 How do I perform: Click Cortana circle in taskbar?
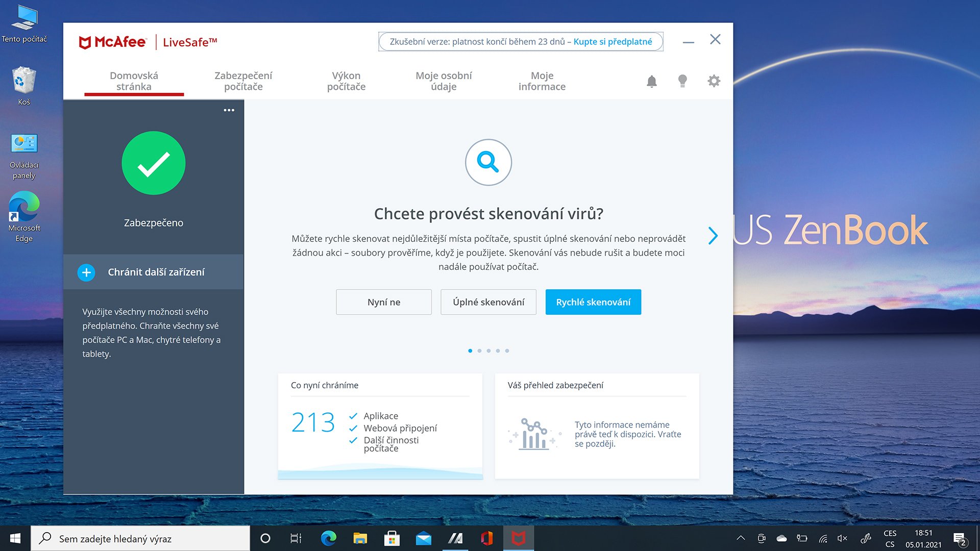pos(265,538)
